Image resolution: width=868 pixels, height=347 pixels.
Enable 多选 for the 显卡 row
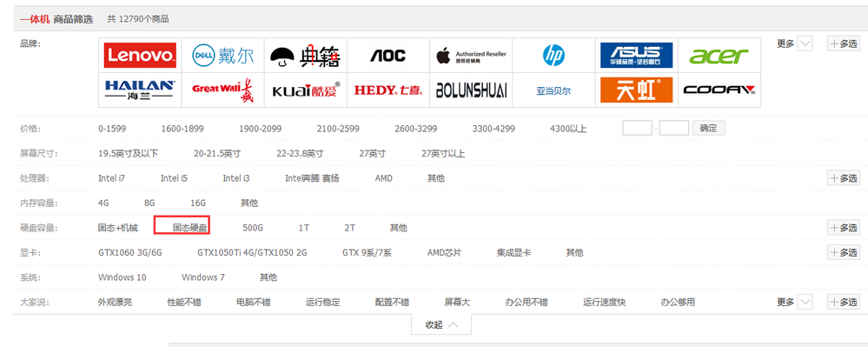[x=844, y=252]
